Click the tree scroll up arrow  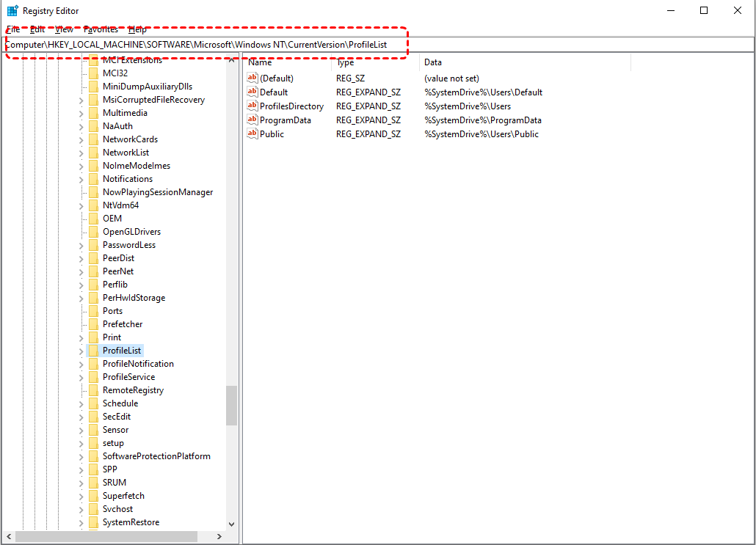pyautogui.click(x=231, y=60)
